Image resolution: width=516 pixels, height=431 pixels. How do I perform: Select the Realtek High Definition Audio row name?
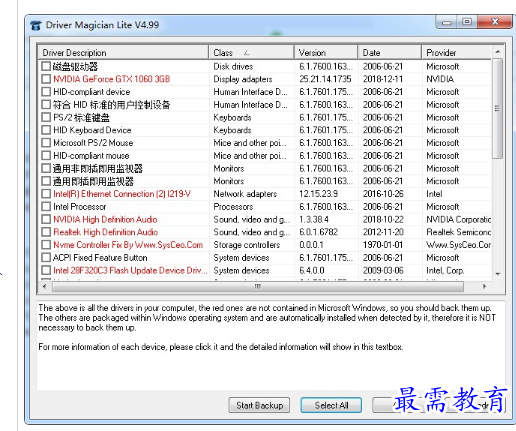click(x=106, y=232)
